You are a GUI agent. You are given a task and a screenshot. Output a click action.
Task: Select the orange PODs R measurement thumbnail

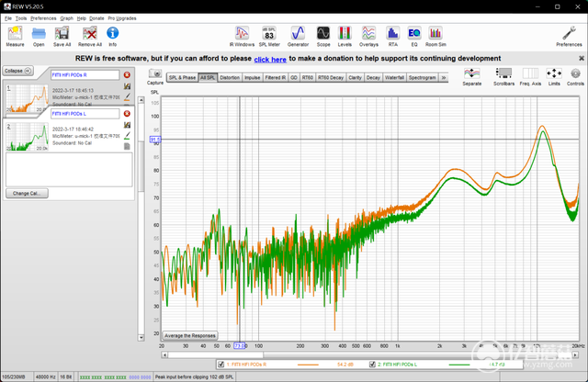click(28, 98)
